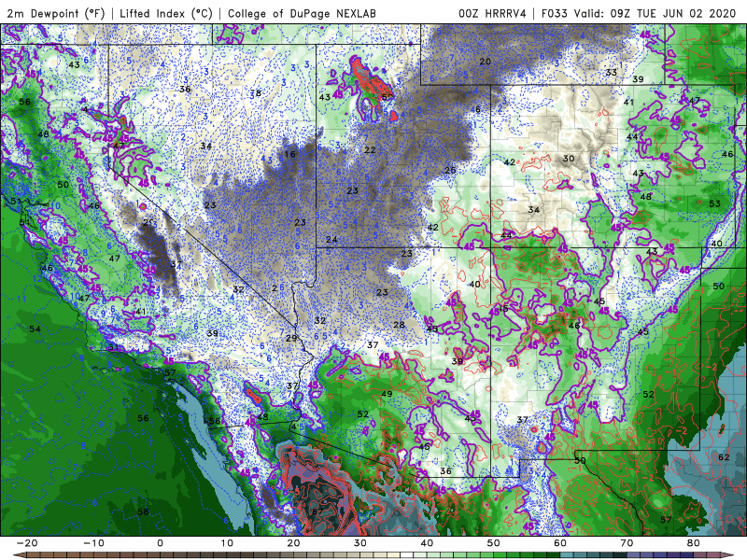Click the dewpoint value '58' over the ocean
This screenshot has width=747, height=560.
[x=143, y=511]
